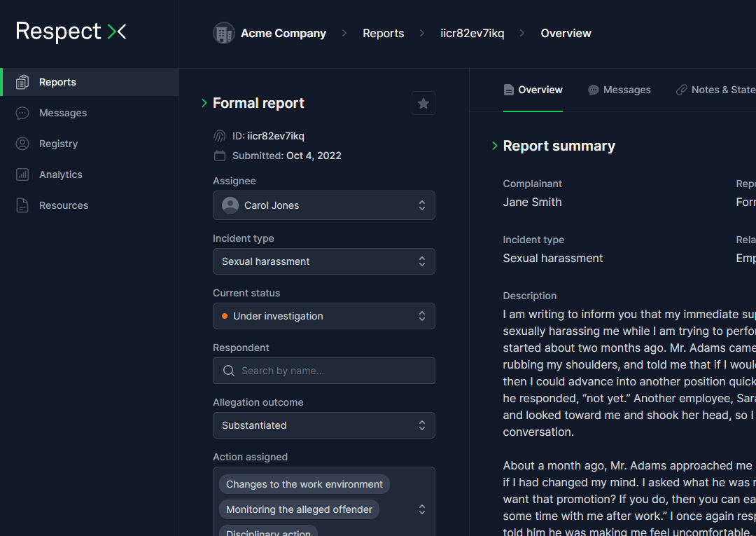Open the Analytics section
This screenshot has width=756, height=536.
60,174
